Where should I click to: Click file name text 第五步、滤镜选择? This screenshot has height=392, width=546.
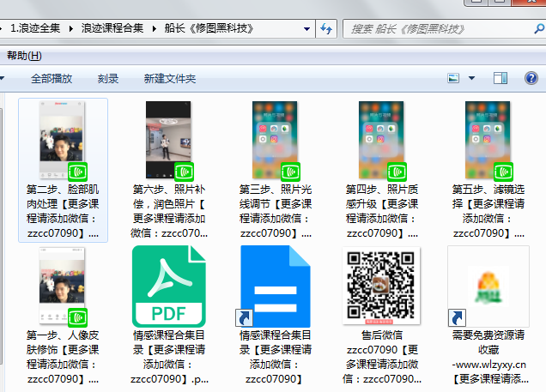(488, 211)
